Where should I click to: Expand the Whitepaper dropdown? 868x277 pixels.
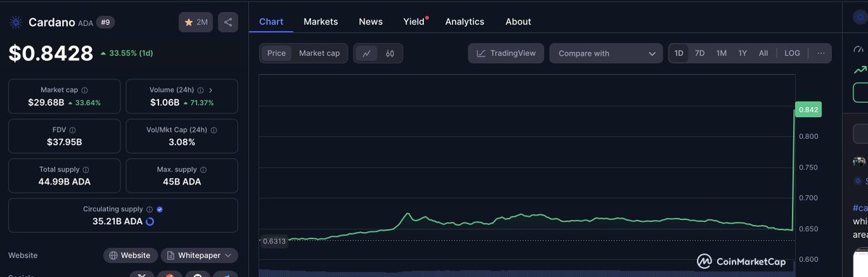[199, 255]
